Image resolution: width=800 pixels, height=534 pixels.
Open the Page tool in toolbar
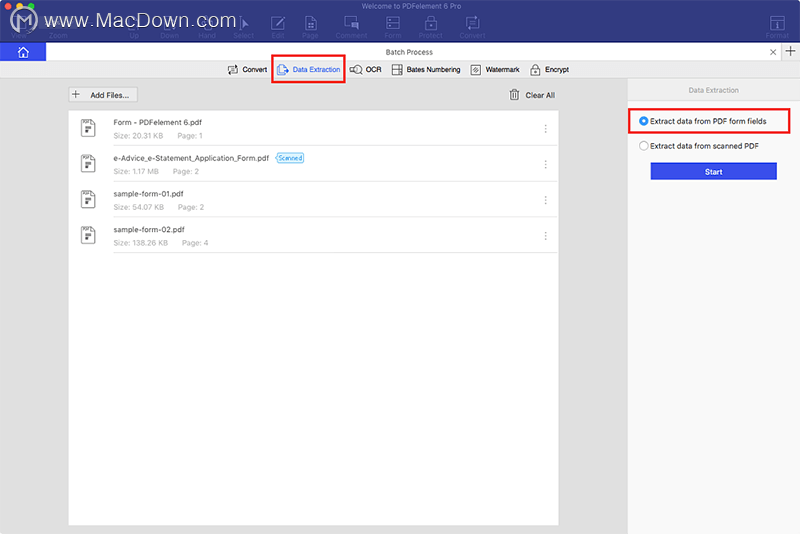pyautogui.click(x=310, y=27)
